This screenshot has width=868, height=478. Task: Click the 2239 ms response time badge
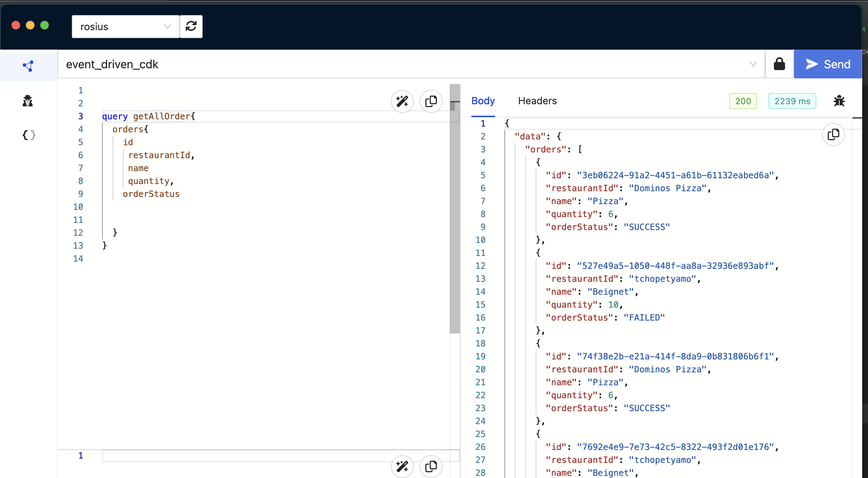click(792, 101)
